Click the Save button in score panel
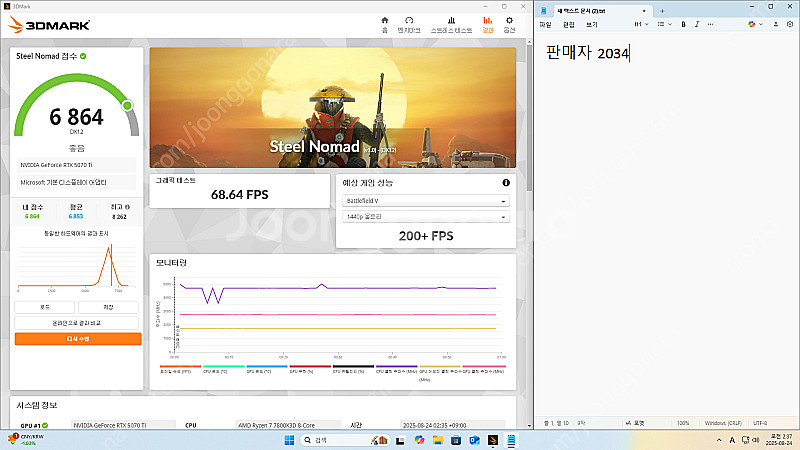Viewport: 800px width, 450px height. (108, 307)
